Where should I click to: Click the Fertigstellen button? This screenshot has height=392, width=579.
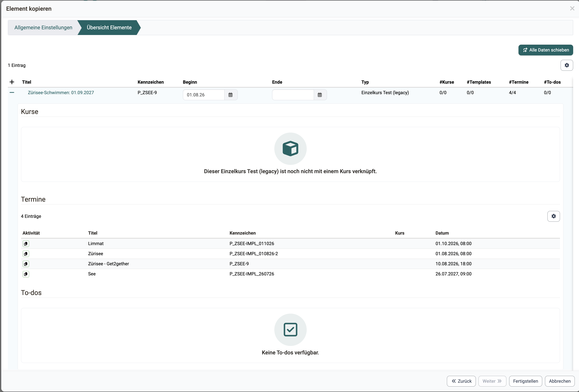525,381
